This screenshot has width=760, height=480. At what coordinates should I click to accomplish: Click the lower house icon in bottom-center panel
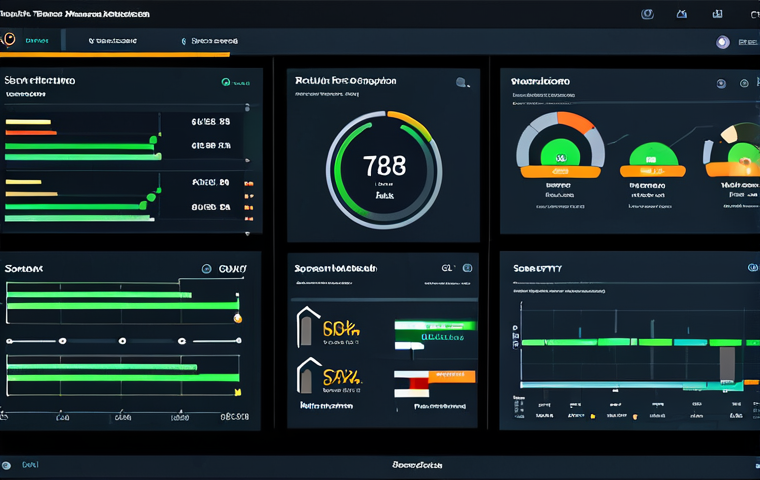pos(307,375)
